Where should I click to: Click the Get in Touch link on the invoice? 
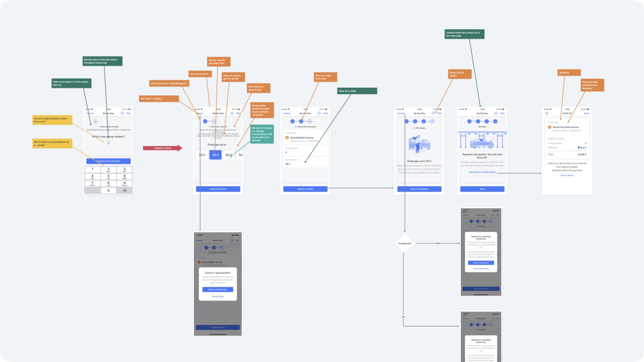pyautogui.click(x=567, y=175)
